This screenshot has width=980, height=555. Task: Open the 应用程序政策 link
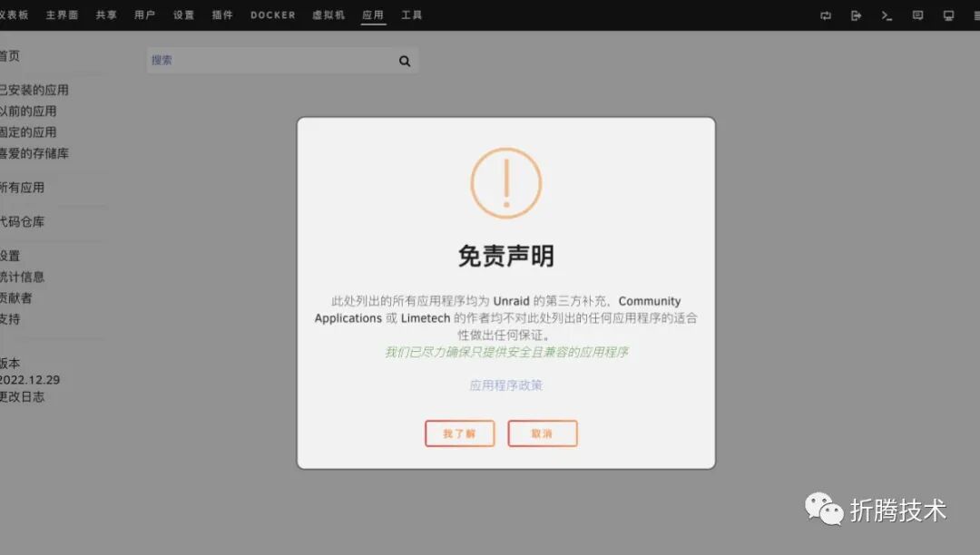505,385
